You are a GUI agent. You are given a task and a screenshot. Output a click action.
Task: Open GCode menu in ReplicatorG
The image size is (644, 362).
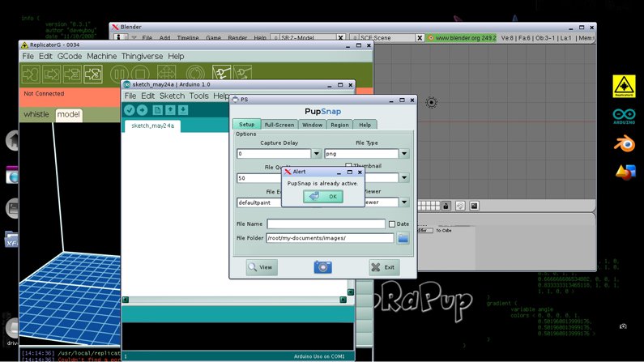(70, 56)
